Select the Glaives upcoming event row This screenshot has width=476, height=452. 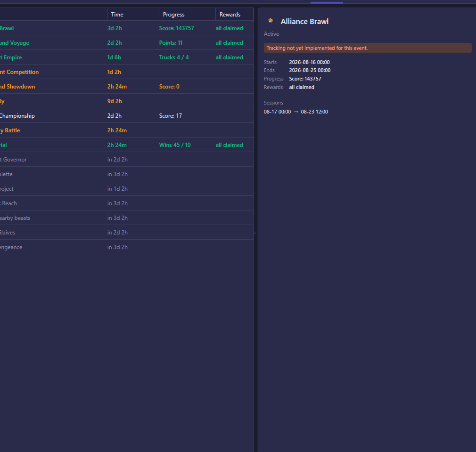[127, 233]
